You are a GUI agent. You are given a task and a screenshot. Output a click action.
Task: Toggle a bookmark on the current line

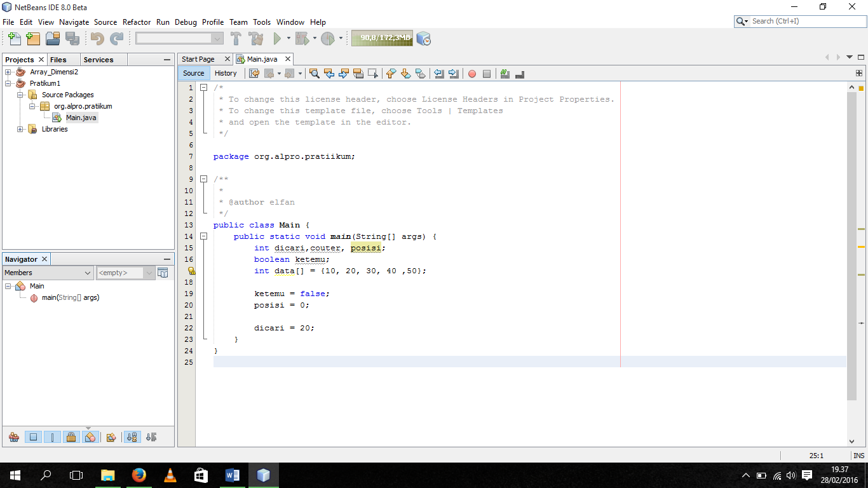[x=421, y=74]
